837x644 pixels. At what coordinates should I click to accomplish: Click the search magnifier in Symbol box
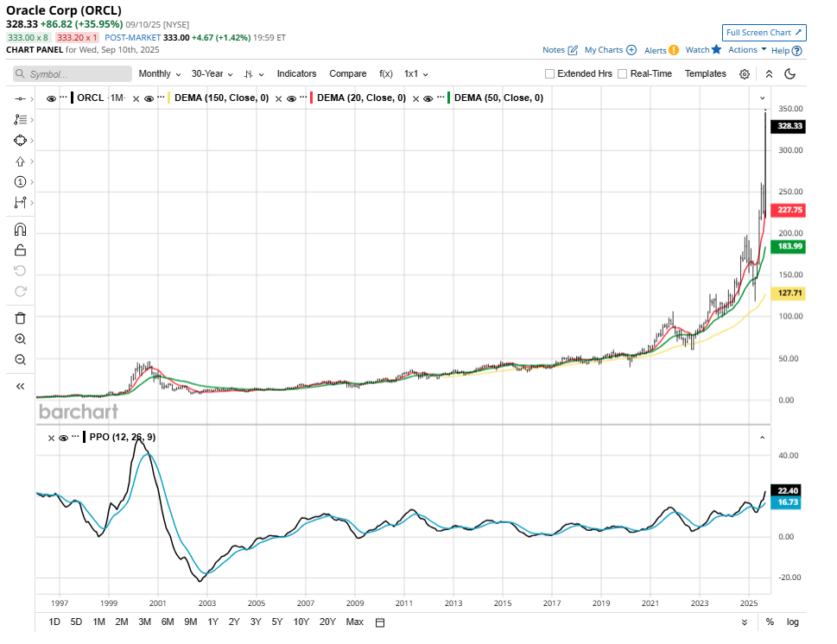tap(20, 73)
